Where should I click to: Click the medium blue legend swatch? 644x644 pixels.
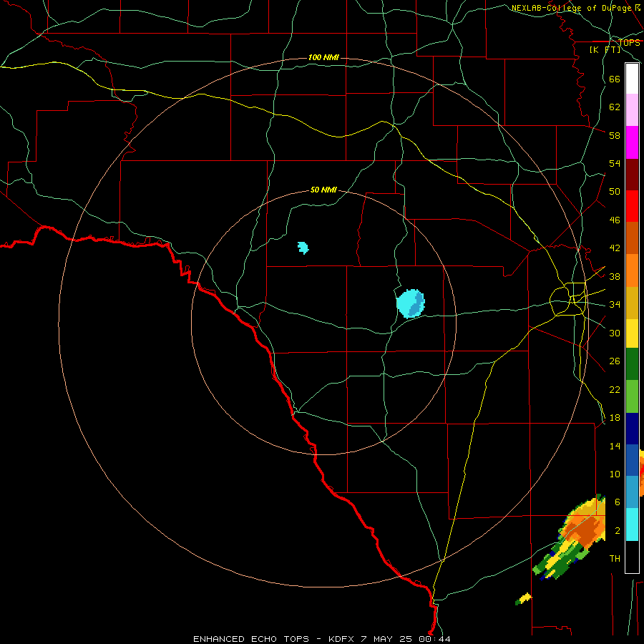[x=632, y=460]
